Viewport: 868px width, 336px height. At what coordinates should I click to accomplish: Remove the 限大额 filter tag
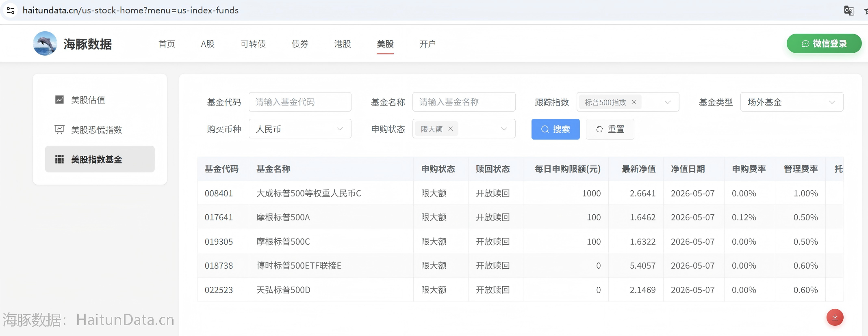(x=450, y=129)
